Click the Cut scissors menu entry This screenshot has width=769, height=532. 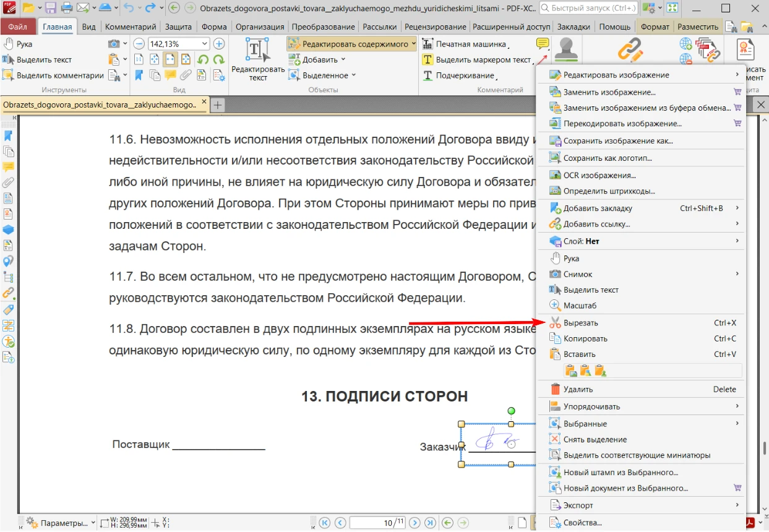tap(580, 323)
